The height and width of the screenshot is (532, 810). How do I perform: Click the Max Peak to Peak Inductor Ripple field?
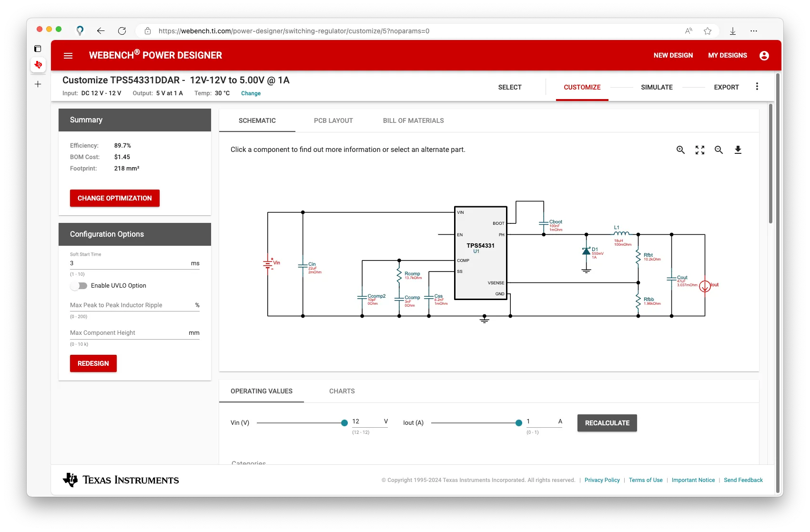click(135, 305)
